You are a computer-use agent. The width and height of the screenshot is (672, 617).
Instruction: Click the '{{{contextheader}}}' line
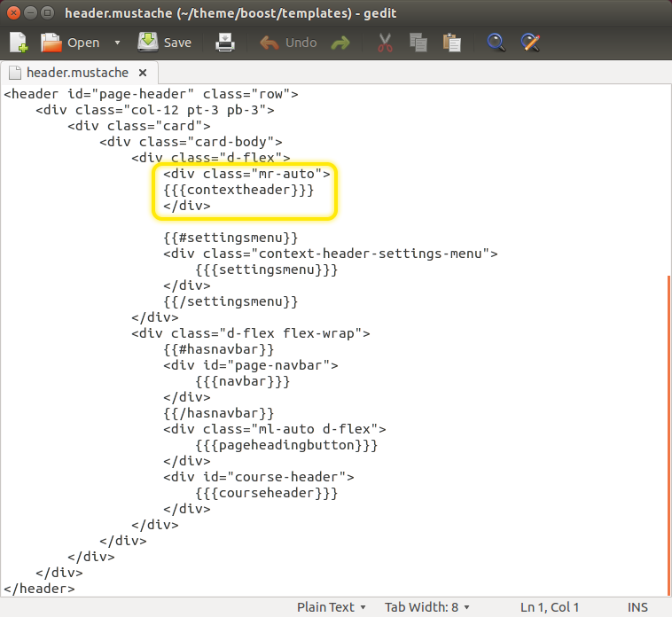238,190
